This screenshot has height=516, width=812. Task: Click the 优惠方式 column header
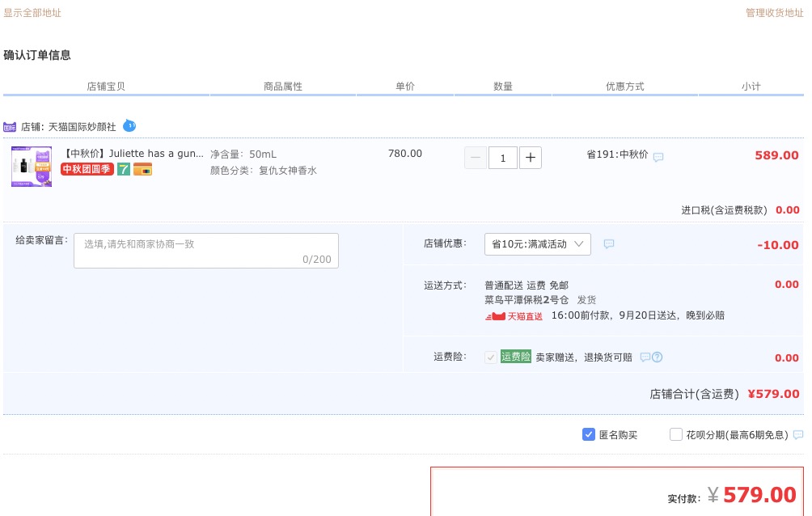625,87
